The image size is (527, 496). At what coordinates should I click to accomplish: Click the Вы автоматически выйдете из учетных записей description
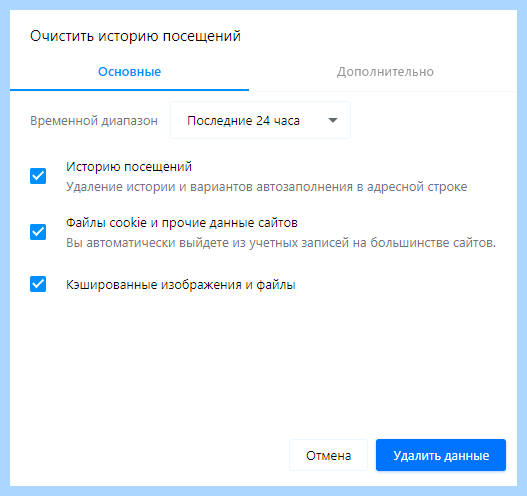(x=281, y=243)
